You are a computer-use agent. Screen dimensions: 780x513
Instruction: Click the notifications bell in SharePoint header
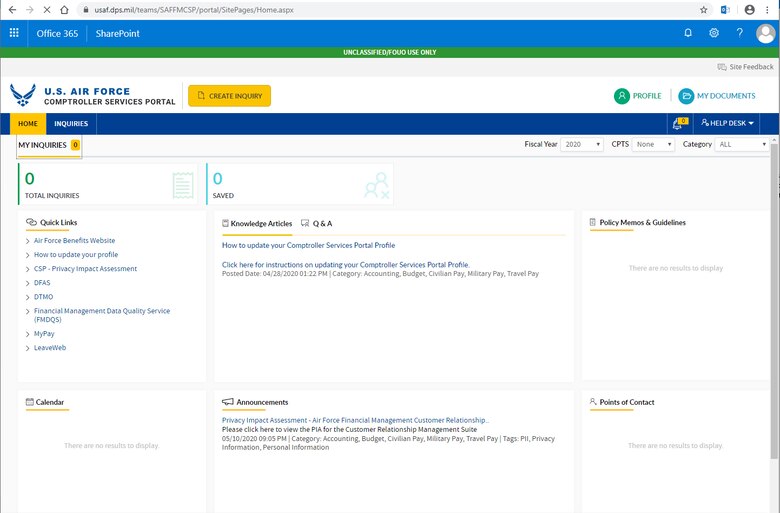(688, 33)
